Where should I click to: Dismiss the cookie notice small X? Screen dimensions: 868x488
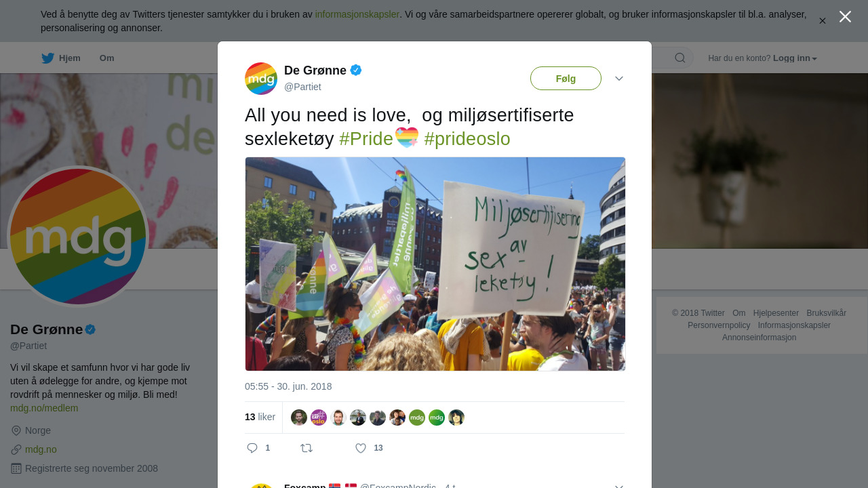(823, 21)
